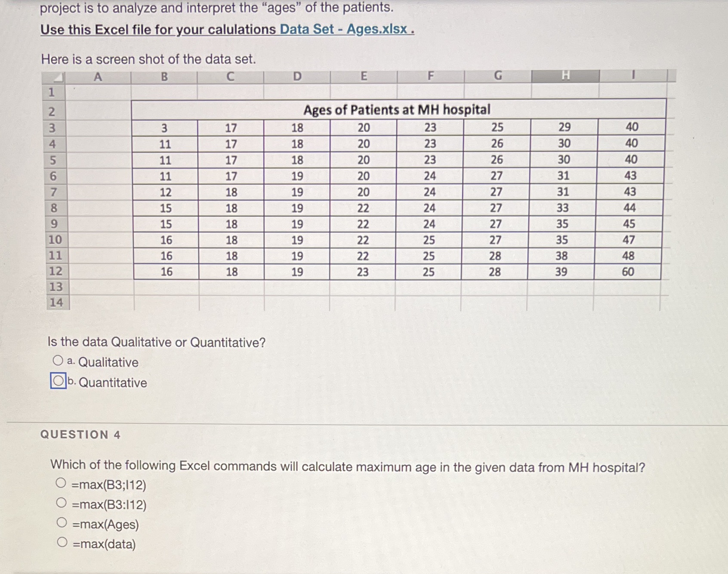728x574 pixels.
Task: Select the cell with value 48
Action: pos(628,256)
